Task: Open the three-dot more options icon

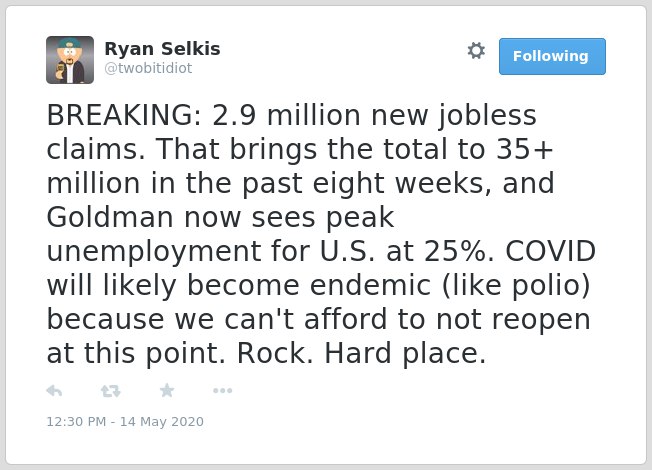Action: (x=222, y=391)
